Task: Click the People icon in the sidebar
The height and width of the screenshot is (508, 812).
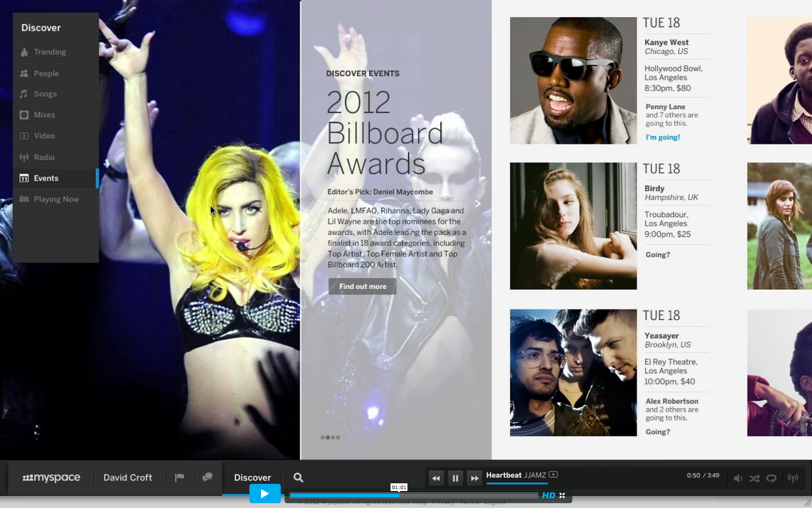Action: [x=24, y=74]
